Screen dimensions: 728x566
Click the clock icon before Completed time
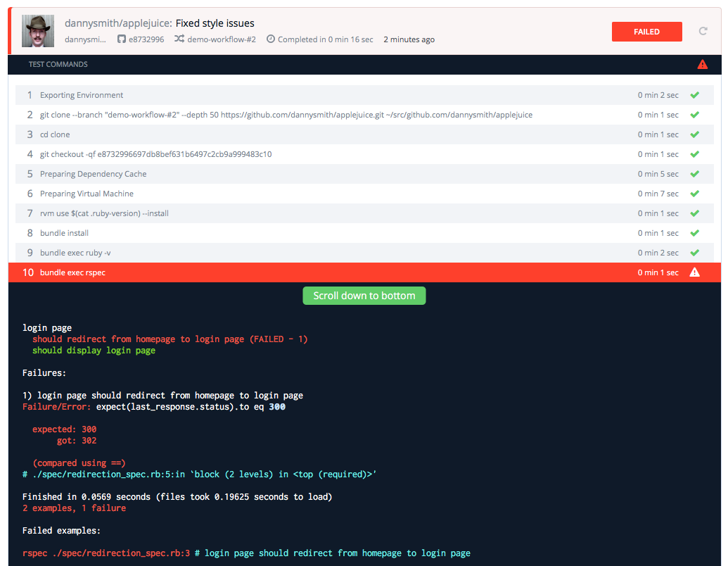271,39
